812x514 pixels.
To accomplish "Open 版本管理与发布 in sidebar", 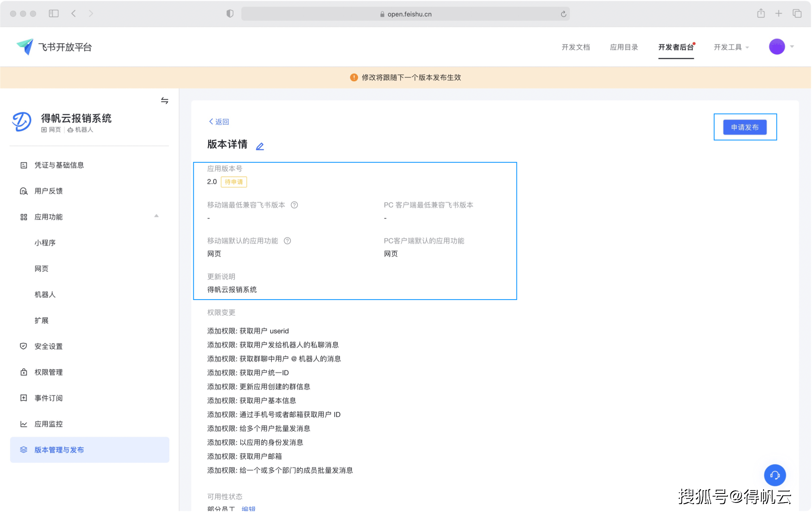I will [89, 450].
